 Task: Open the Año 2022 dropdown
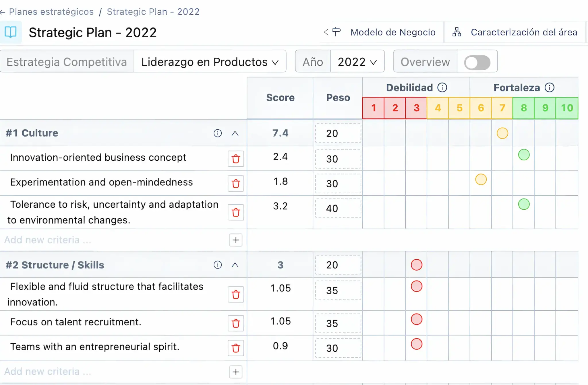pyautogui.click(x=357, y=62)
